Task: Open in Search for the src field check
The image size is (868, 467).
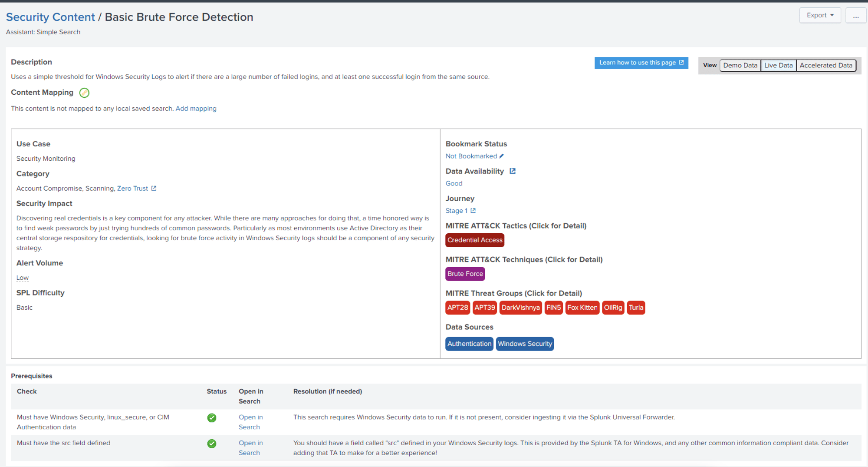Action: click(x=251, y=448)
